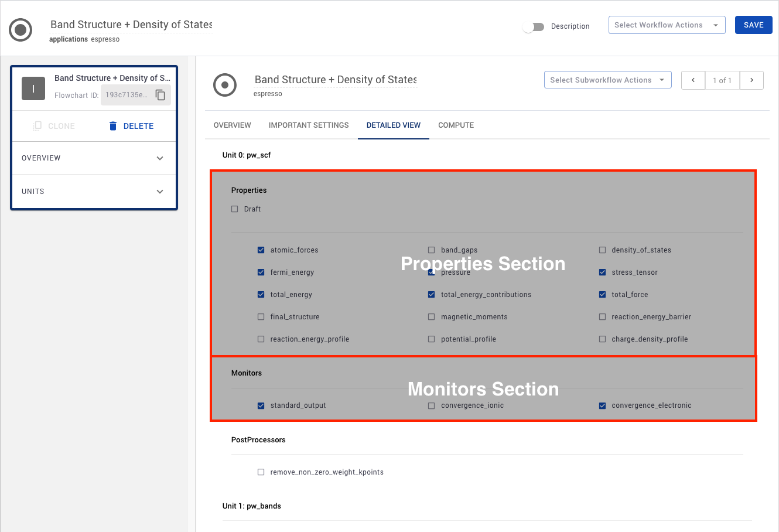The height and width of the screenshot is (532, 779).
Task: Go to the next subworkflow arrow
Action: (x=751, y=80)
